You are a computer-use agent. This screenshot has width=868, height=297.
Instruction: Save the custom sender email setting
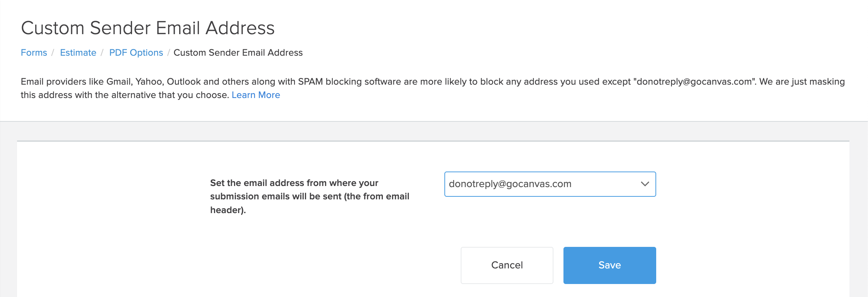609,265
